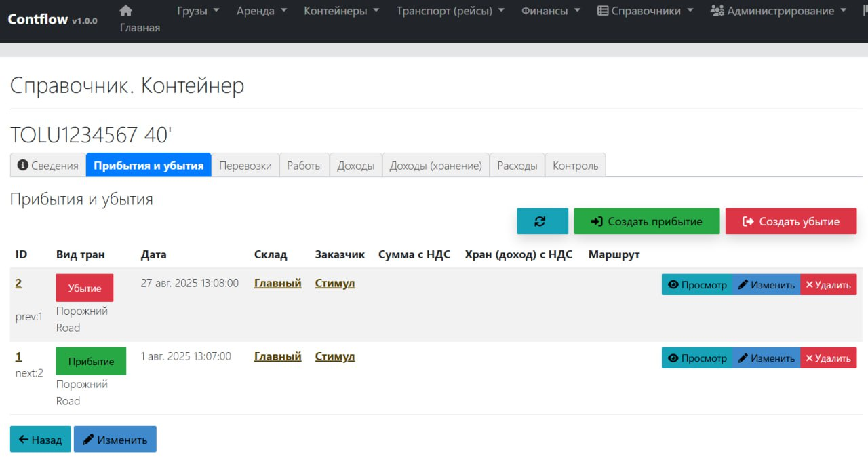This screenshot has height=460, width=868.
Task: Click Изменить pencil button for record 1
Action: pos(766,358)
